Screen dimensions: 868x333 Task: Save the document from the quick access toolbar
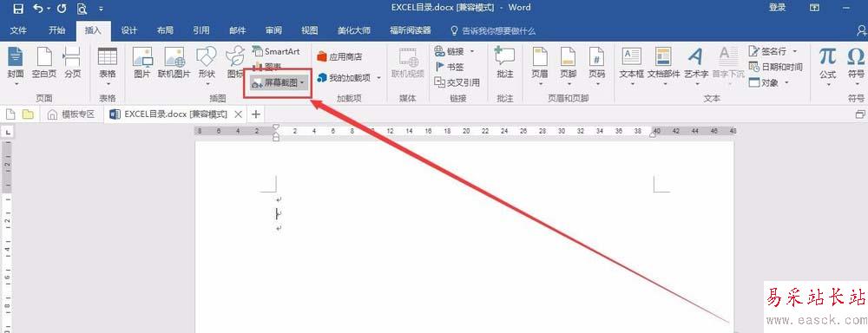(x=17, y=9)
